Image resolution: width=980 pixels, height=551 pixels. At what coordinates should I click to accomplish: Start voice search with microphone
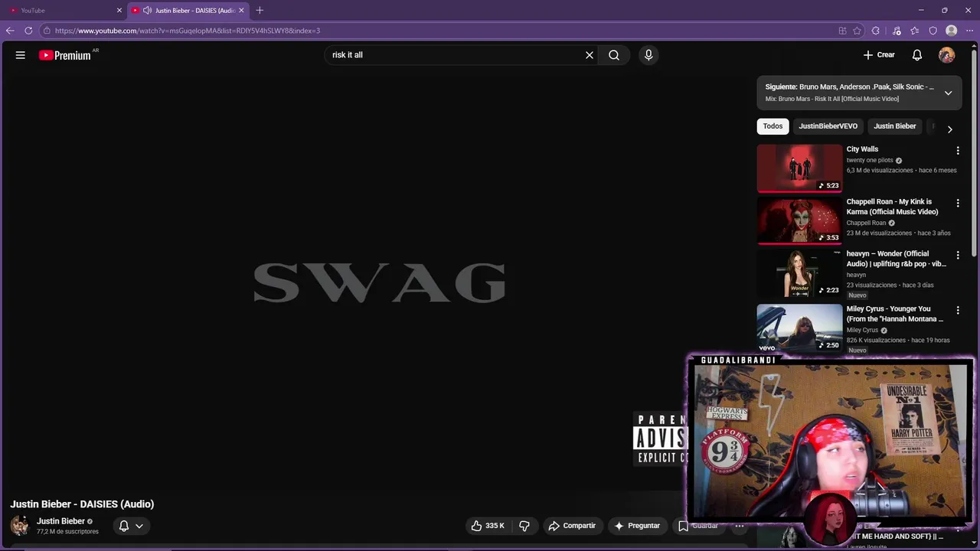(x=648, y=55)
